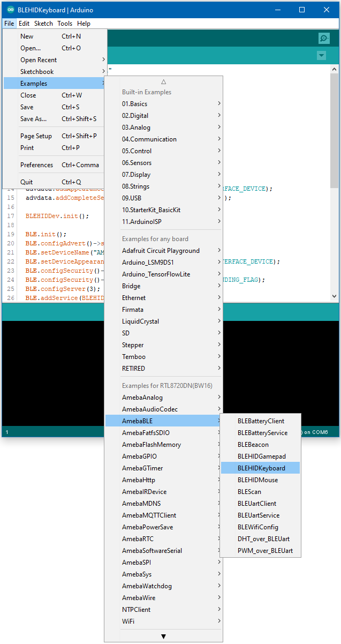Choose Preferences from File menu
Image resolution: width=341 pixels, height=644 pixels.
click(x=37, y=165)
